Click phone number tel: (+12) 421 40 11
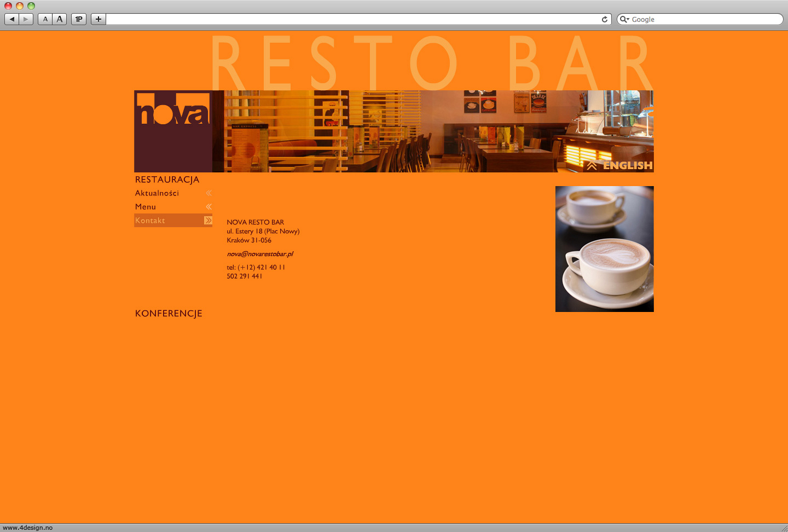The width and height of the screenshot is (788, 532). 256,268
